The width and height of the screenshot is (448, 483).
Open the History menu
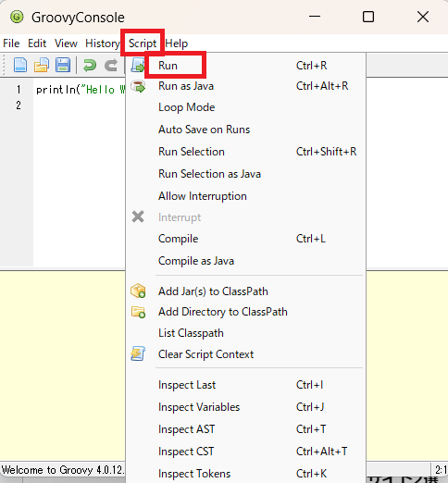[103, 43]
